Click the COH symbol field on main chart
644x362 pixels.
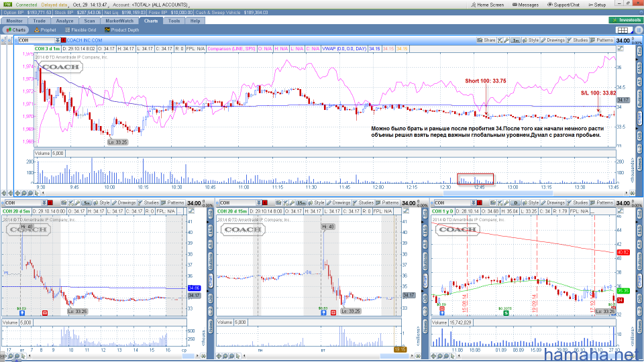coord(36,40)
